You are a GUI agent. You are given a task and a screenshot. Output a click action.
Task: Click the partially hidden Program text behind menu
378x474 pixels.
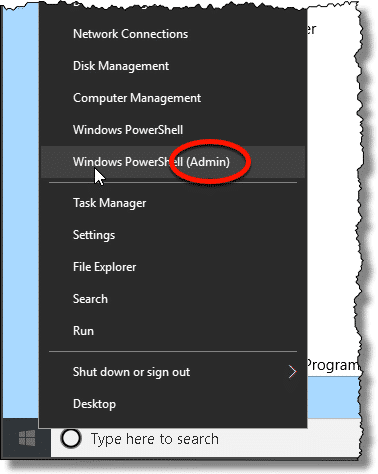click(333, 365)
